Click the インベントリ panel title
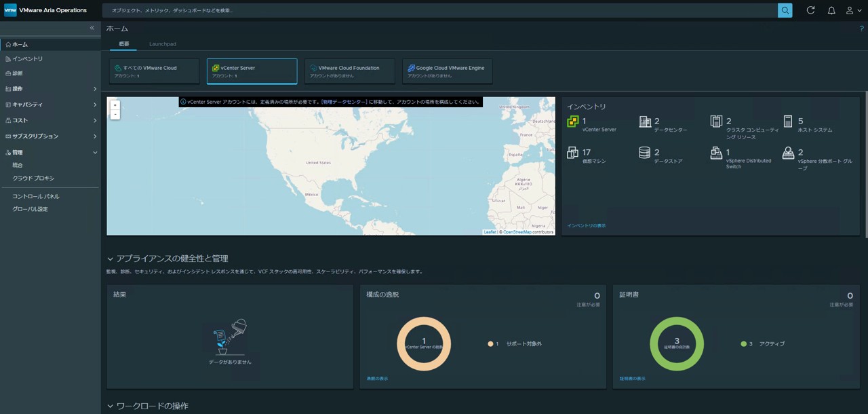Image resolution: width=868 pixels, height=414 pixels. (x=587, y=107)
